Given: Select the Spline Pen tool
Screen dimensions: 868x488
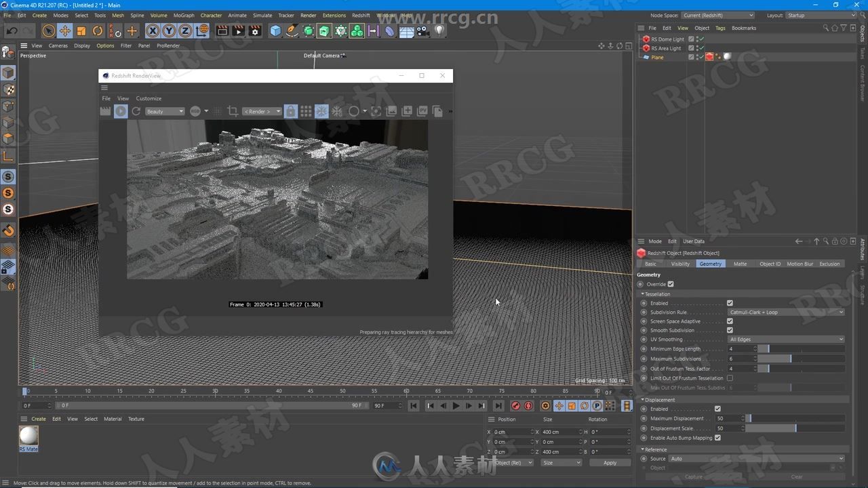Looking at the screenshot, I should pyautogui.click(x=292, y=30).
